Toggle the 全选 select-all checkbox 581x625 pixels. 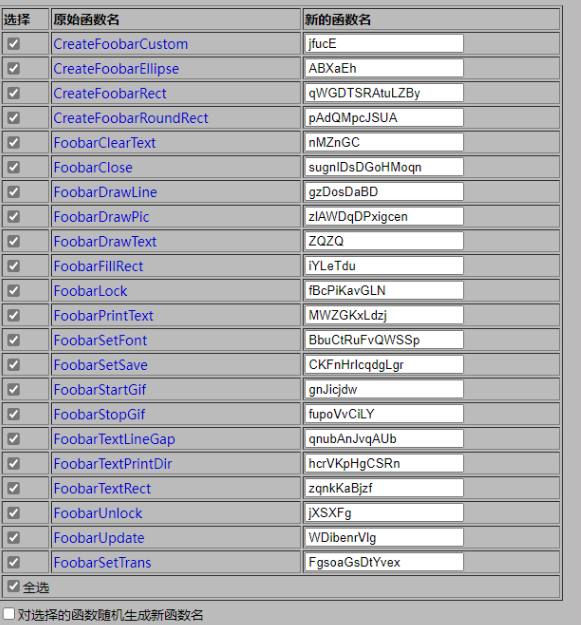[x=14, y=586]
